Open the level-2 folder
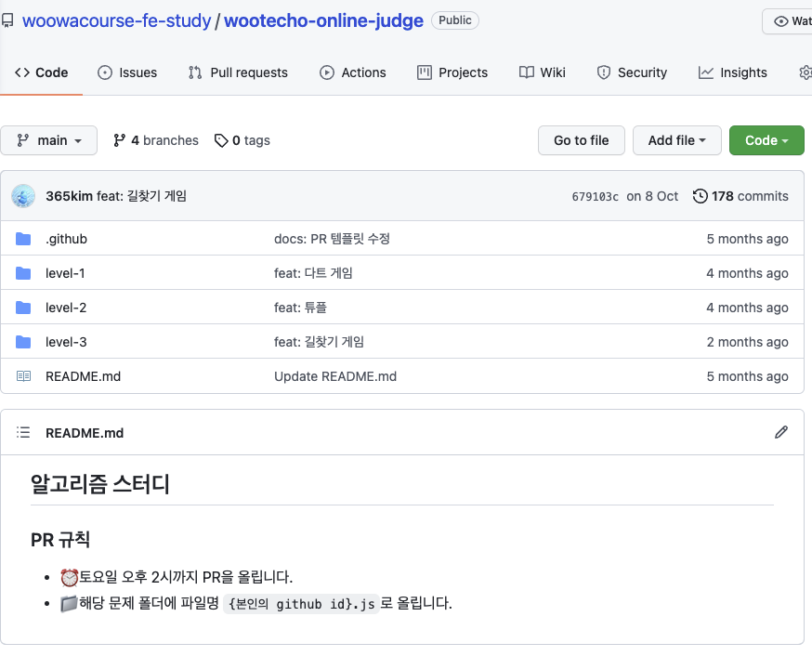 (66, 308)
